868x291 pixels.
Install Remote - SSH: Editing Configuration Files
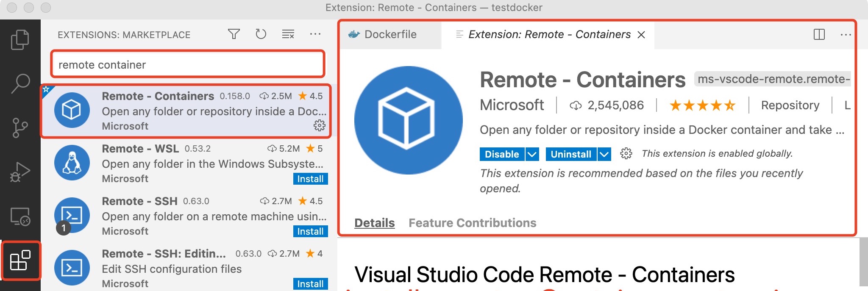pyautogui.click(x=310, y=284)
